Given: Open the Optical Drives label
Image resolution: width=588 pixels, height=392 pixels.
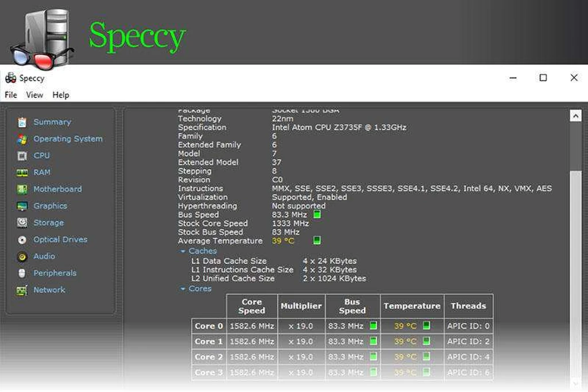Looking at the screenshot, I should [x=60, y=240].
